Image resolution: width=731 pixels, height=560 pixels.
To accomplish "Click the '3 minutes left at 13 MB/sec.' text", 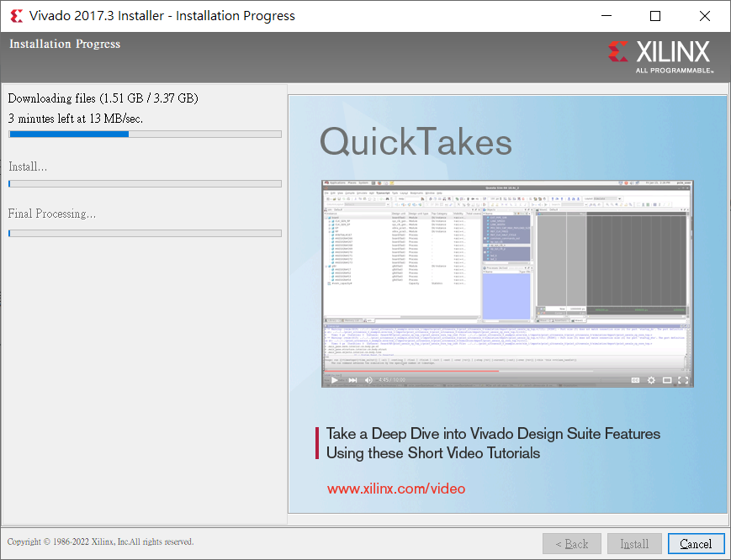I will (x=76, y=119).
